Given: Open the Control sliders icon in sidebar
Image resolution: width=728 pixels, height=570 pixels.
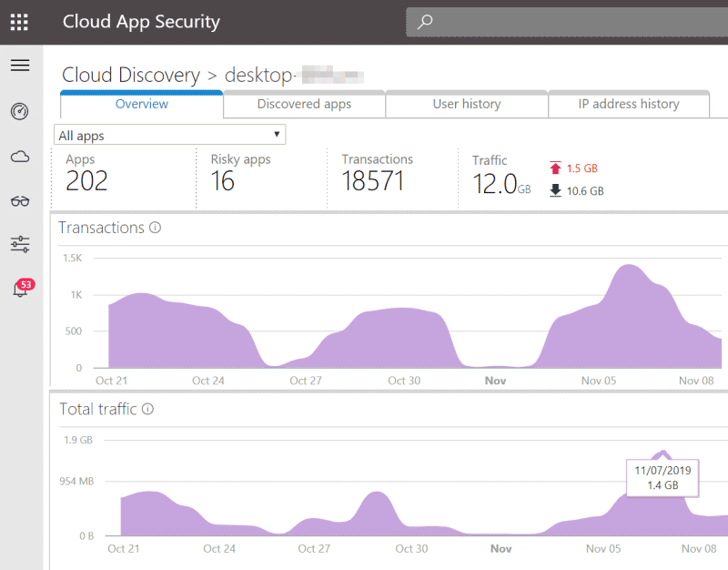Looking at the screenshot, I should pyautogui.click(x=20, y=244).
